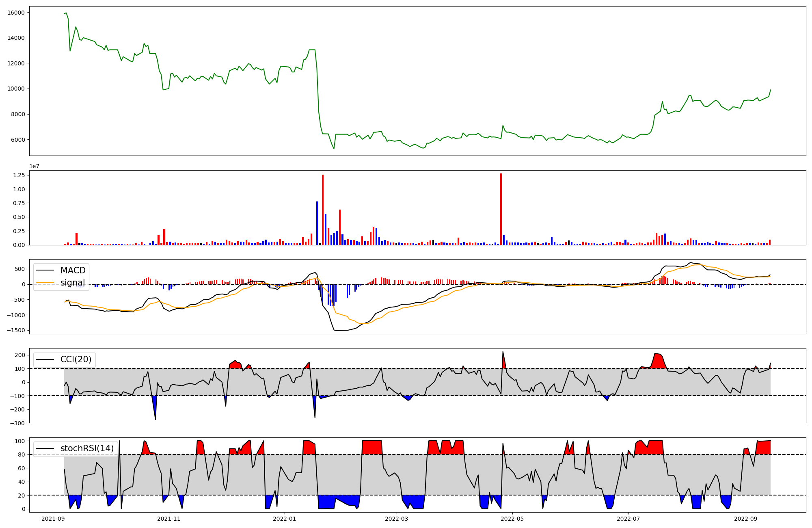Click the 6000 price axis label
Image resolution: width=812 pixels, height=528 pixels.
coord(18,140)
